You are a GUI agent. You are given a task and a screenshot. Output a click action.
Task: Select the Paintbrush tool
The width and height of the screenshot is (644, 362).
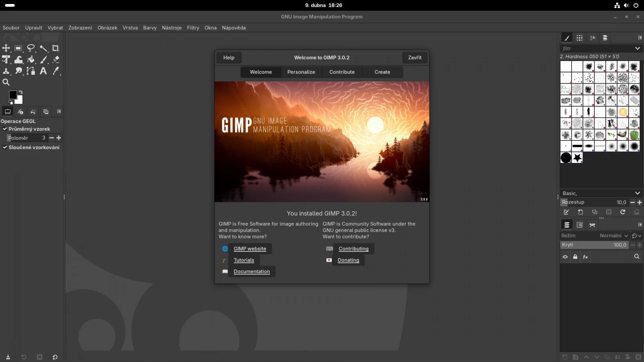[43, 60]
